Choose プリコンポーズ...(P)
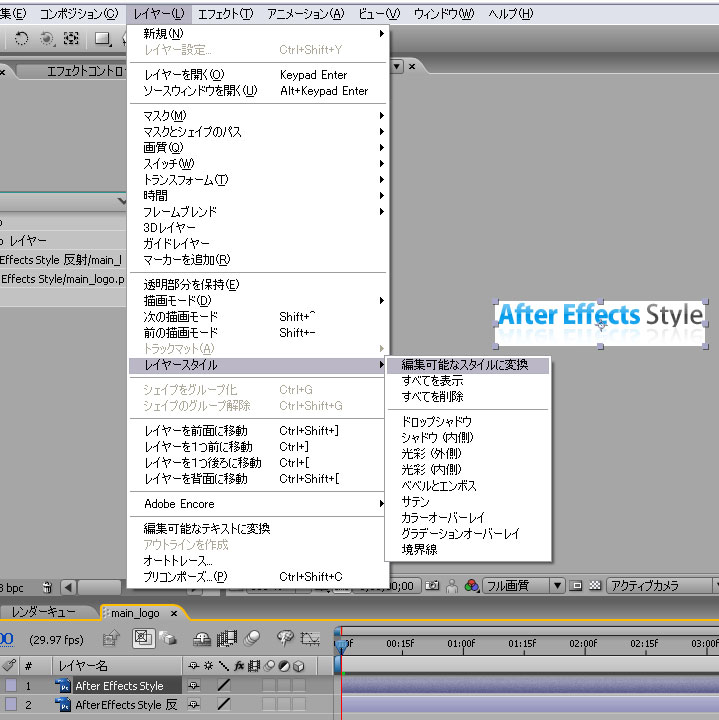The image size is (719, 720). pyautogui.click(x=258, y=577)
